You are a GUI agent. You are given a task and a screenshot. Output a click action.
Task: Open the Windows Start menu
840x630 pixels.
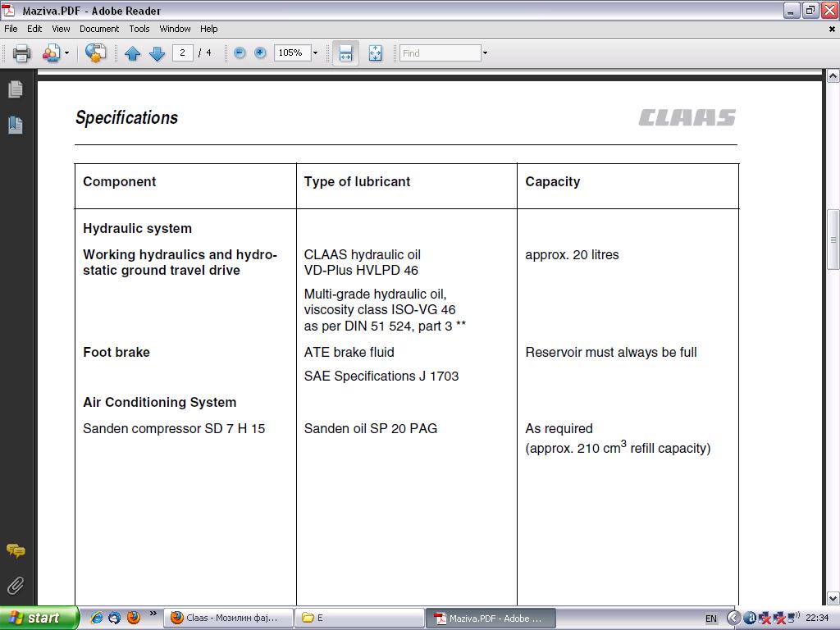[x=39, y=619]
